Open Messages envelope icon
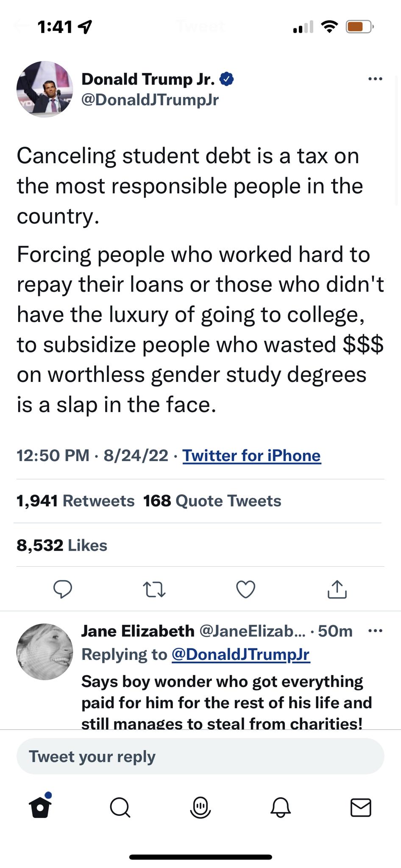Viewport: 401px width, 868px height. (x=361, y=807)
